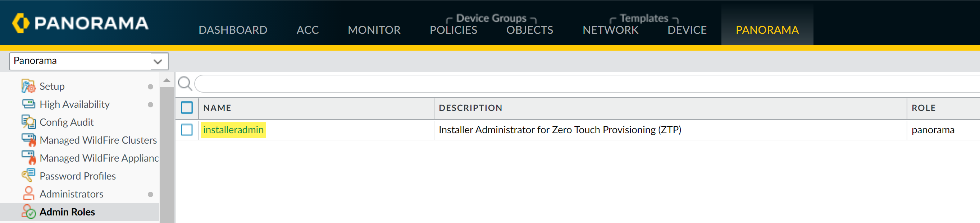Check the installeradmin row checkbox

pos(187,130)
